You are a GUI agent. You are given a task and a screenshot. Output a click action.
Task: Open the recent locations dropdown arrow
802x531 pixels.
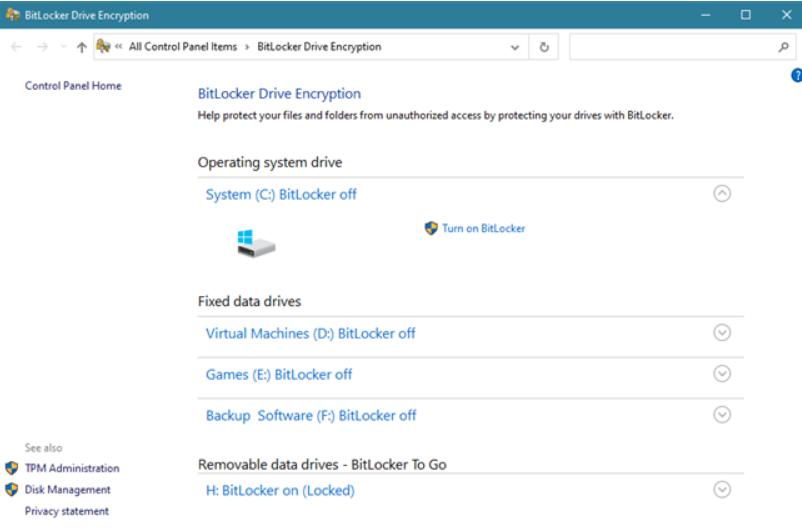pos(63,47)
